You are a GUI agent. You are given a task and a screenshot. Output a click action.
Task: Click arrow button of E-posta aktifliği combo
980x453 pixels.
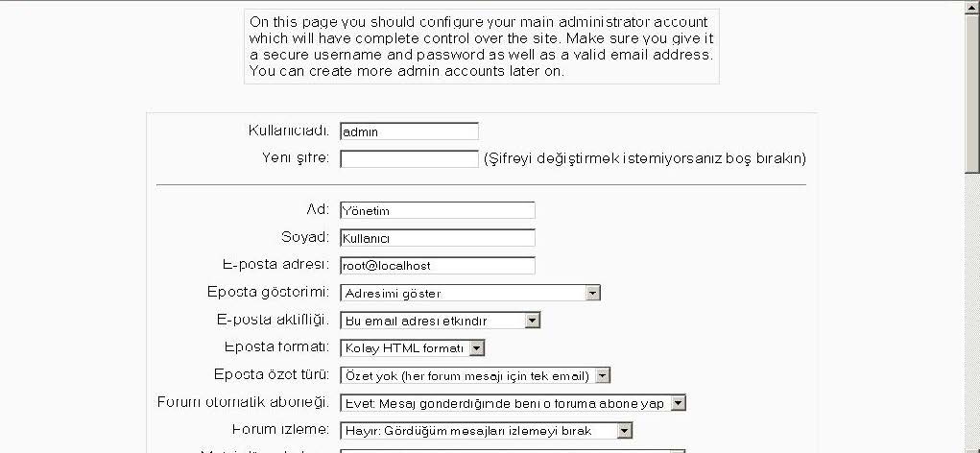point(533,321)
